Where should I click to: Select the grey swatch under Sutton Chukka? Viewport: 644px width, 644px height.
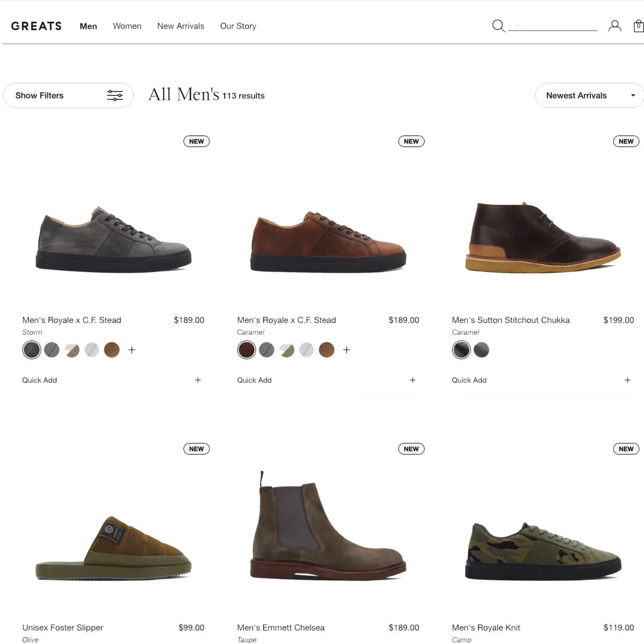tap(481, 350)
